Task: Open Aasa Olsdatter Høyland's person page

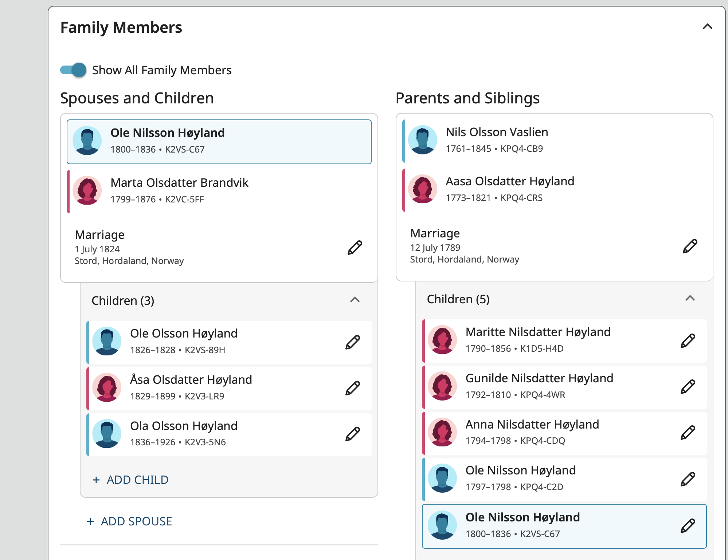Action: pyautogui.click(x=510, y=181)
